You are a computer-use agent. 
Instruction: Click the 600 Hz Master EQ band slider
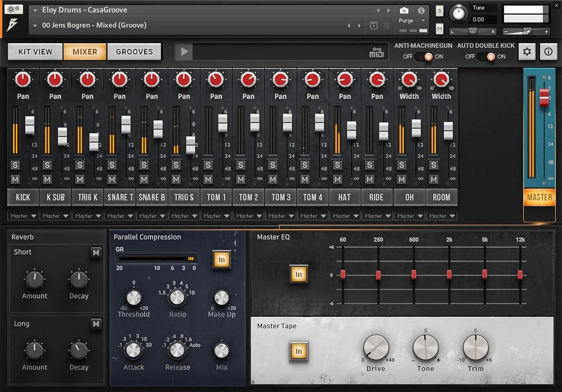click(414, 274)
